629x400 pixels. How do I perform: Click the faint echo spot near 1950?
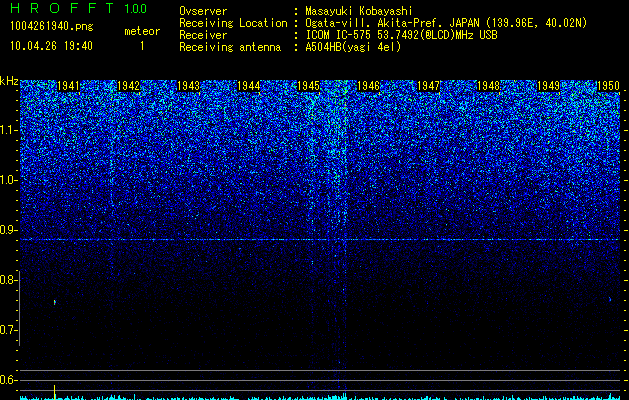tap(610, 299)
